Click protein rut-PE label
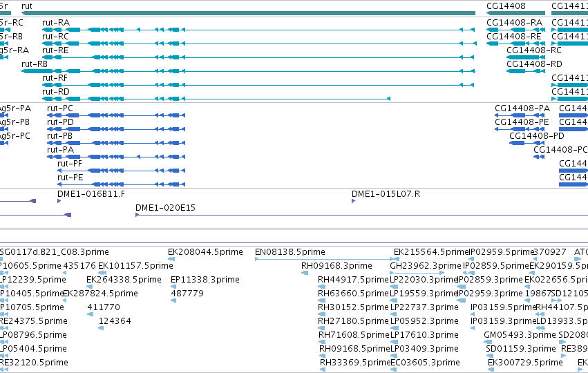The width and height of the screenshot is (588, 373). click(70, 178)
